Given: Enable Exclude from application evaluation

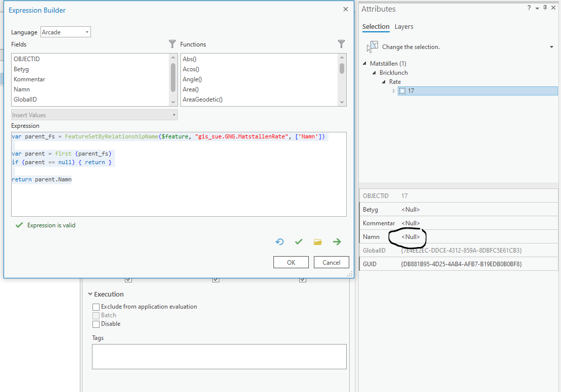Looking at the screenshot, I should tap(96, 307).
